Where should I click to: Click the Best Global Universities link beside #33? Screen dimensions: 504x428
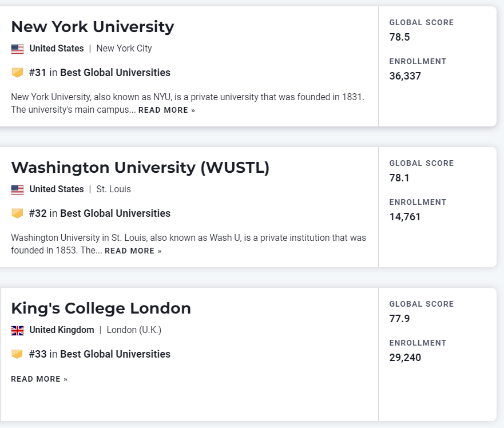click(x=115, y=354)
